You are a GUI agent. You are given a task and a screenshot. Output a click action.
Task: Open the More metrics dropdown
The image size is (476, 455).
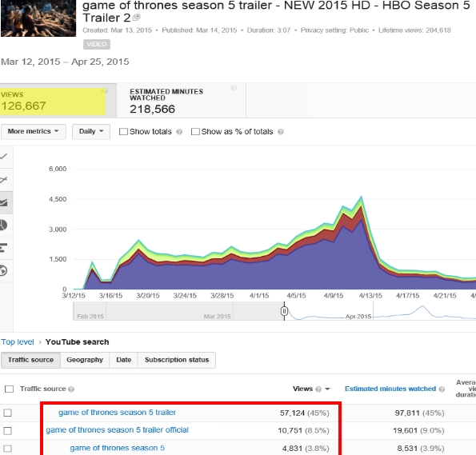click(33, 131)
